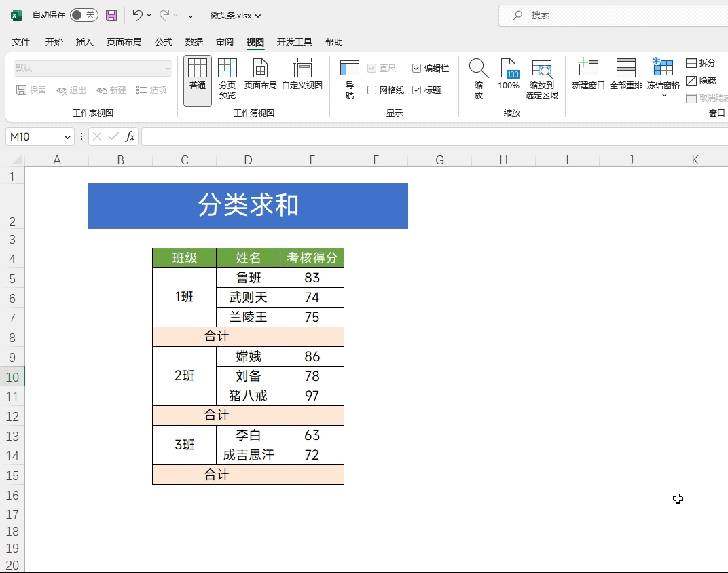Screen dimensions: 728x573
Task: Click the formula bar input area
Action: (435, 136)
